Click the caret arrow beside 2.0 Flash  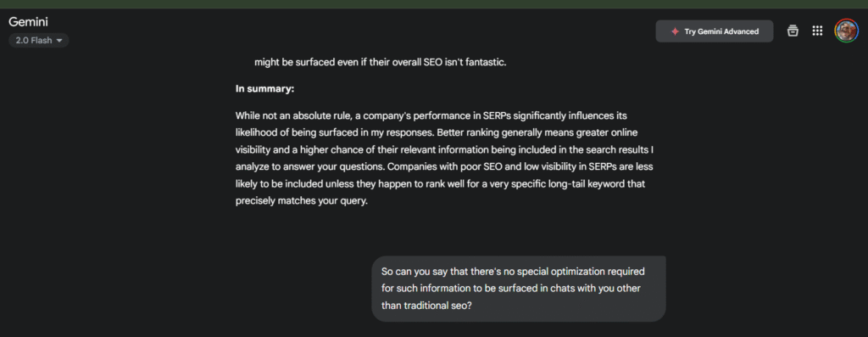59,41
